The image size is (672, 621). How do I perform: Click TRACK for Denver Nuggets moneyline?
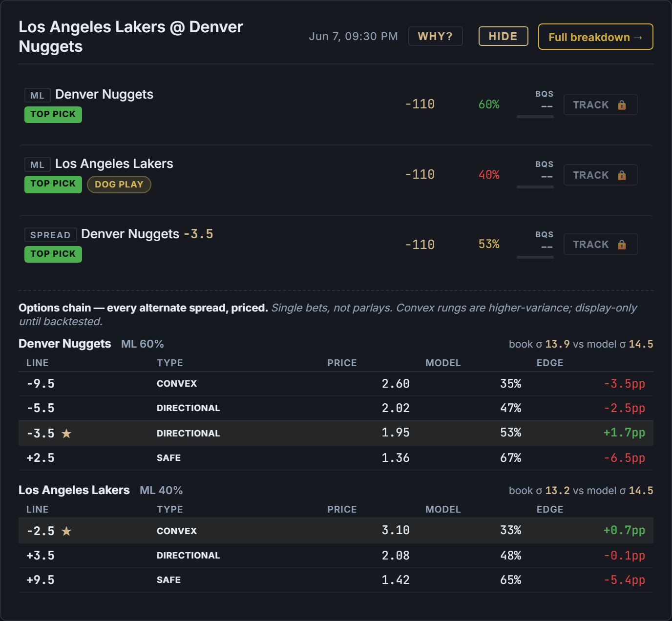pos(600,104)
